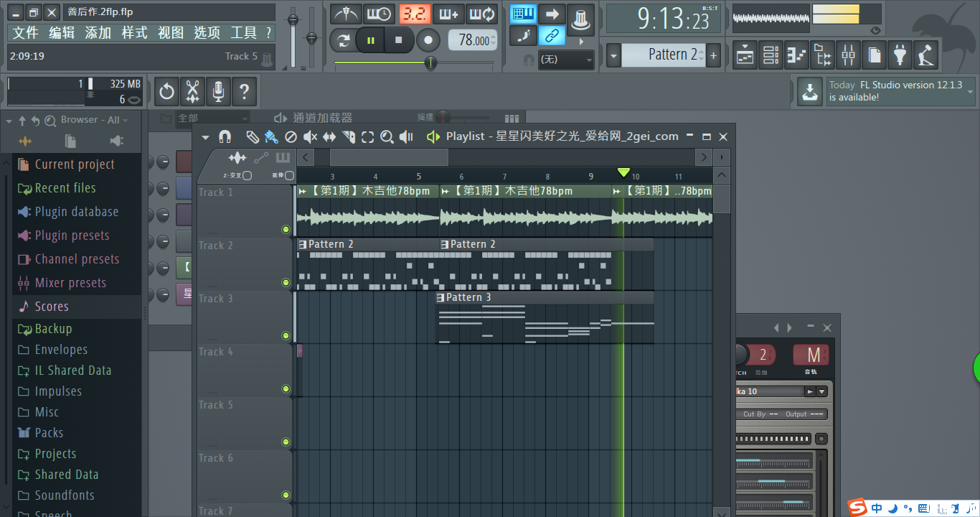The height and width of the screenshot is (517, 980).
Task: Open the 工具 menu
Action: [243, 33]
